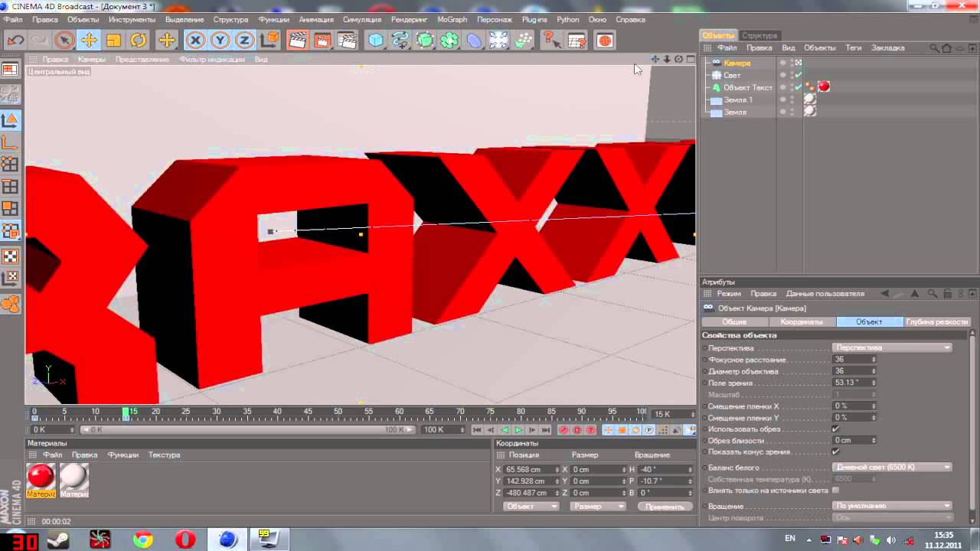Enable Влиять только на источники света

coord(835,490)
